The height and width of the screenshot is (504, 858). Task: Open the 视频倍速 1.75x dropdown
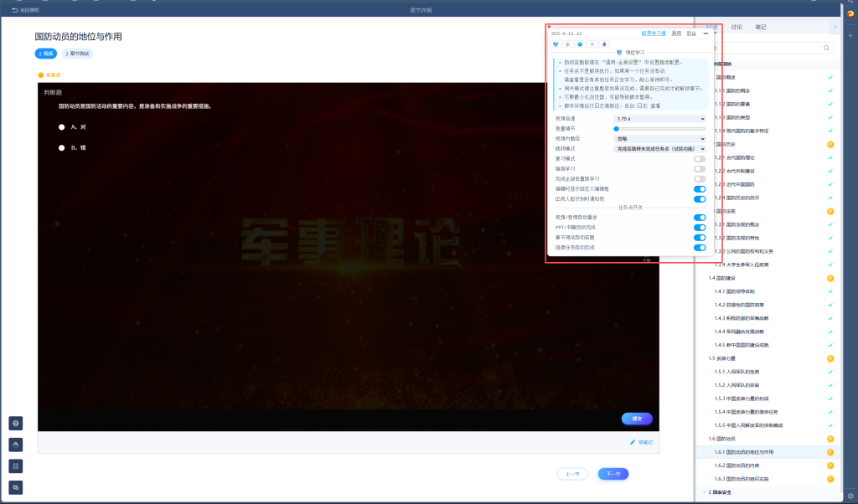[659, 119]
